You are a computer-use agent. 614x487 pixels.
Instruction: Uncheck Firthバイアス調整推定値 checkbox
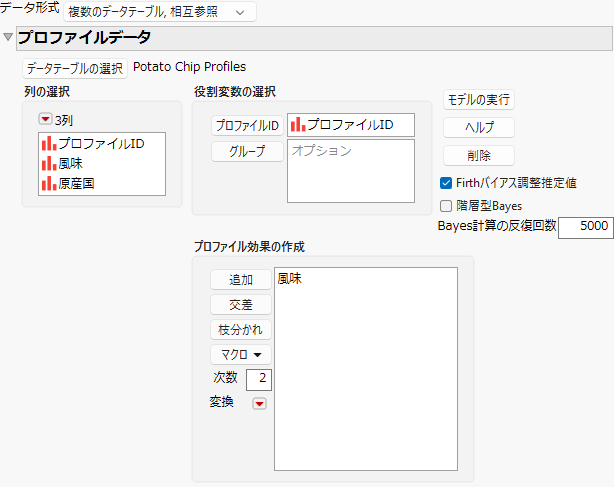tap(446, 183)
